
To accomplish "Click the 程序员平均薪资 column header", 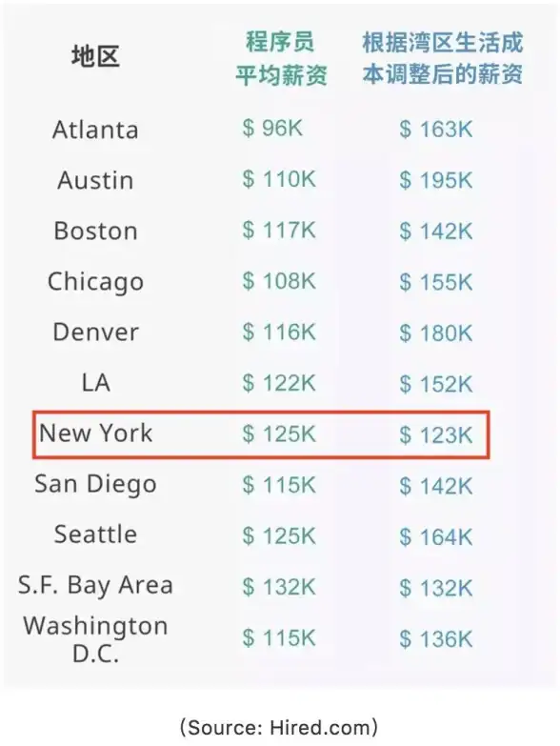I will click(x=281, y=58).
